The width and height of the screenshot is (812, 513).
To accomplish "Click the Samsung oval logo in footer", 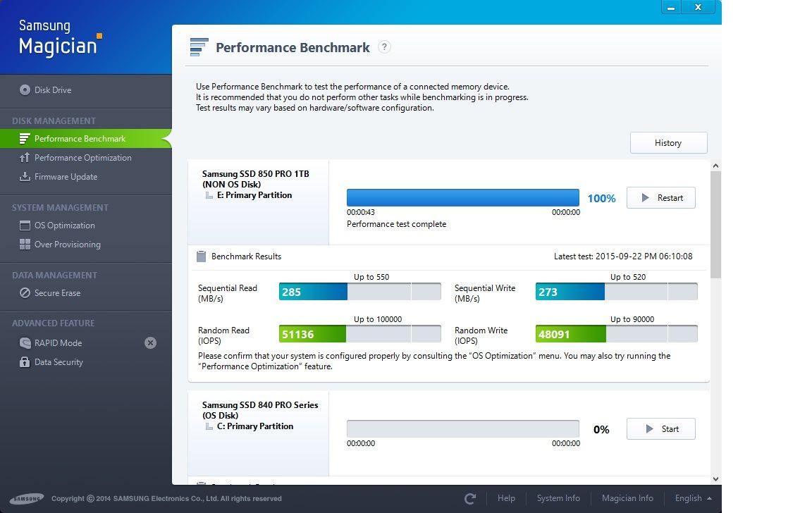I will [x=26, y=499].
